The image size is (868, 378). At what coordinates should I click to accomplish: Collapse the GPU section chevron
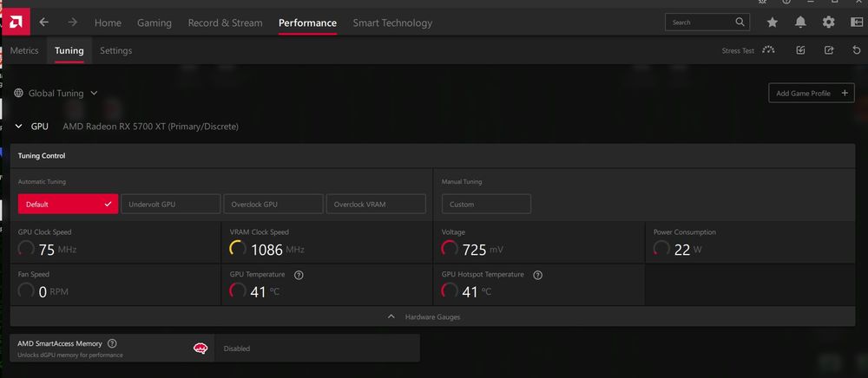[x=19, y=127]
